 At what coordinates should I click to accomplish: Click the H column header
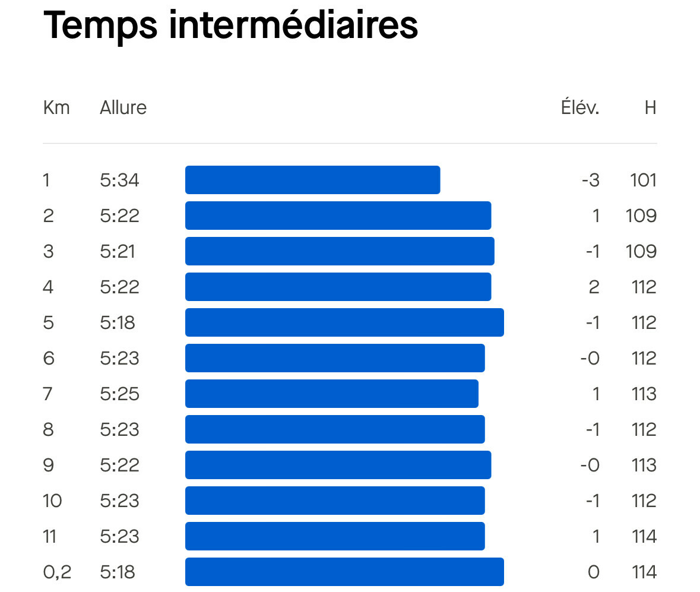[x=650, y=108]
